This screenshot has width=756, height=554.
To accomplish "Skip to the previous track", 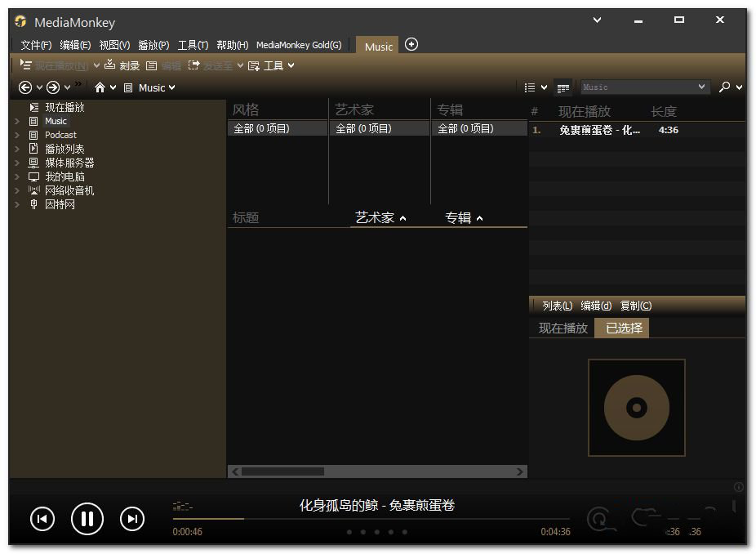I will coord(42,519).
